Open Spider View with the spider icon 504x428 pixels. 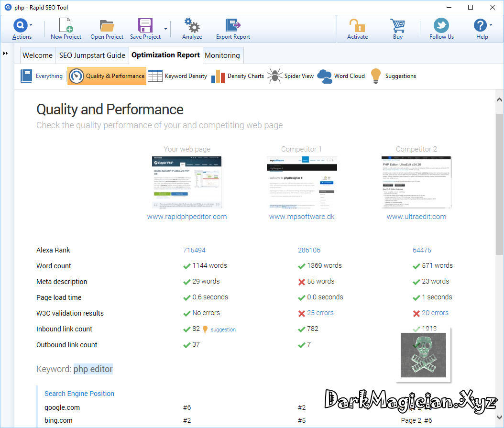[x=291, y=76]
